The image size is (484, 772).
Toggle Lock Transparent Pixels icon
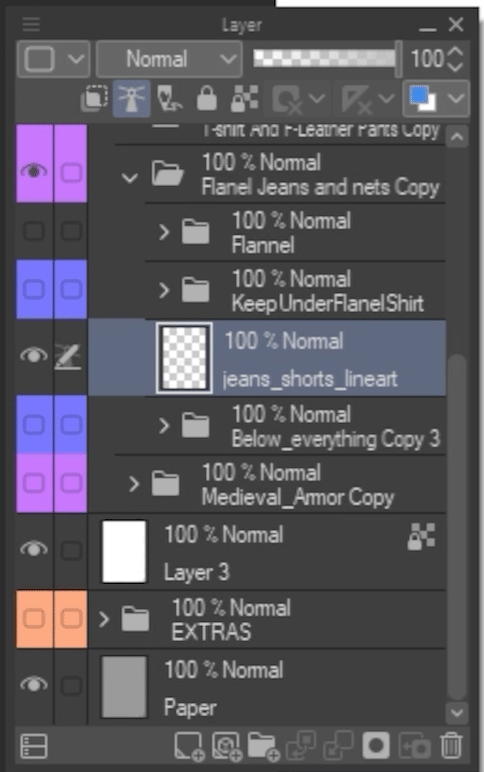click(244, 98)
